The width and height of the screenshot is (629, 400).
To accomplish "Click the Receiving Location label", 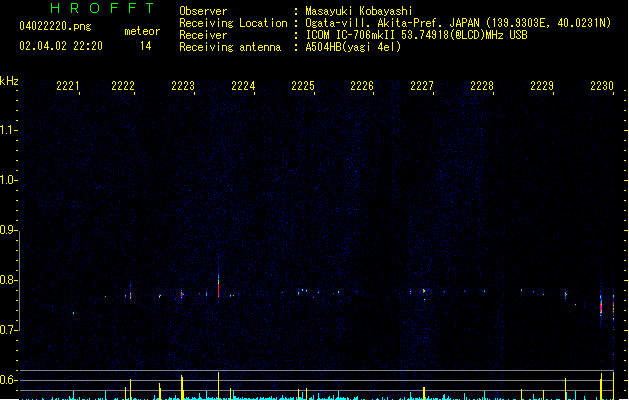I will (x=233, y=23).
